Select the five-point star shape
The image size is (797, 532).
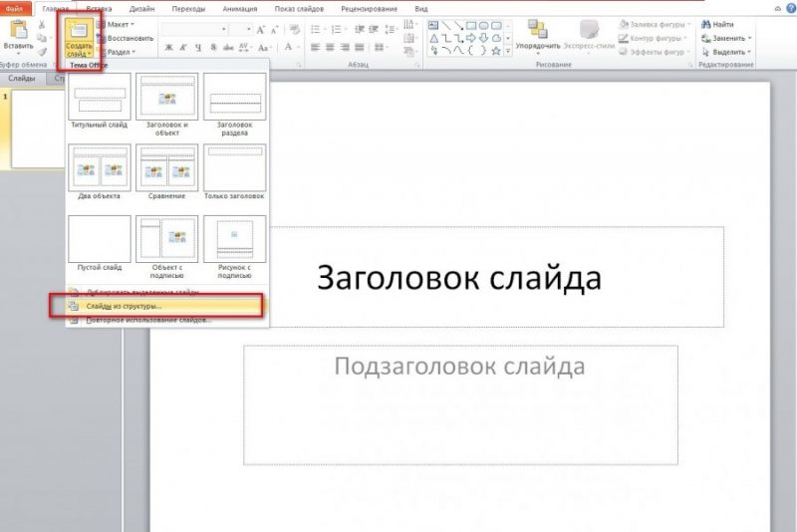coord(495,49)
